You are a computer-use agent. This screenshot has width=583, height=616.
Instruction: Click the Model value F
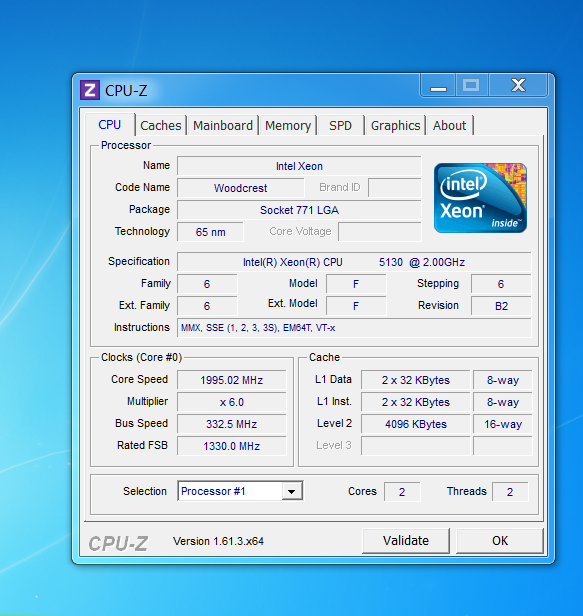[x=356, y=284]
